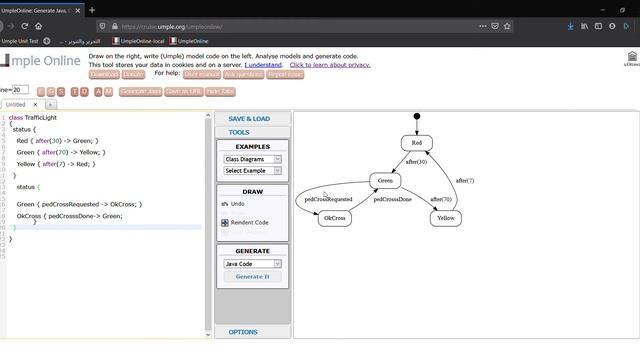The image size is (640, 360).
Task: Click after(70) transition label
Action: click(441, 199)
